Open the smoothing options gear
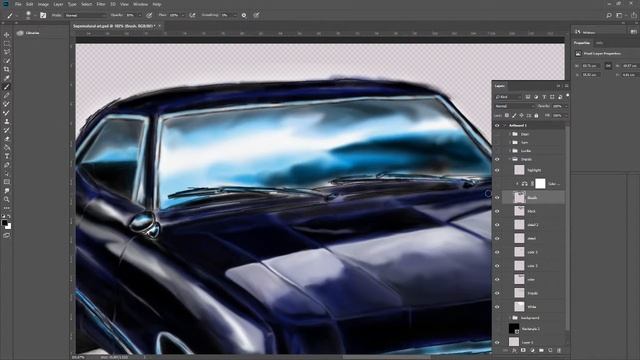 click(244, 15)
